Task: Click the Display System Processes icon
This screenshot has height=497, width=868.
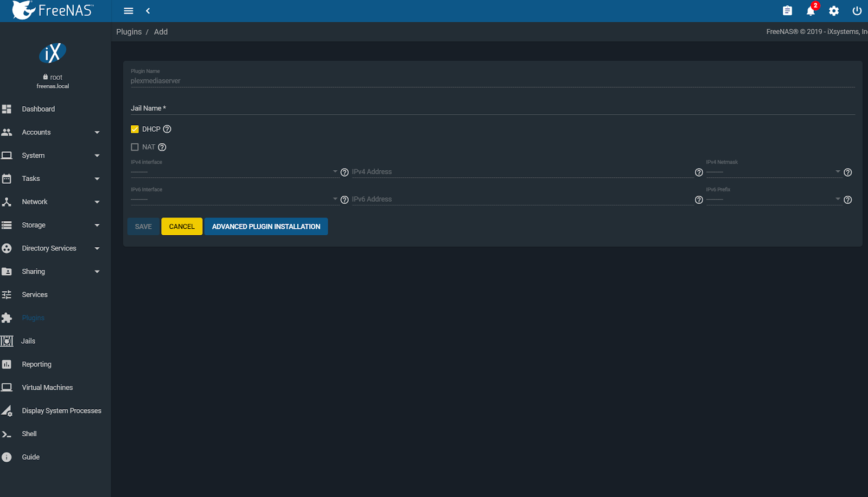Action: pyautogui.click(x=7, y=411)
